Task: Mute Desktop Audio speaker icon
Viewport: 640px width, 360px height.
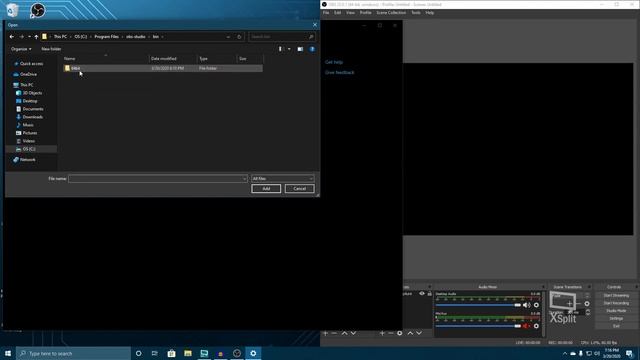Action: pos(527,305)
